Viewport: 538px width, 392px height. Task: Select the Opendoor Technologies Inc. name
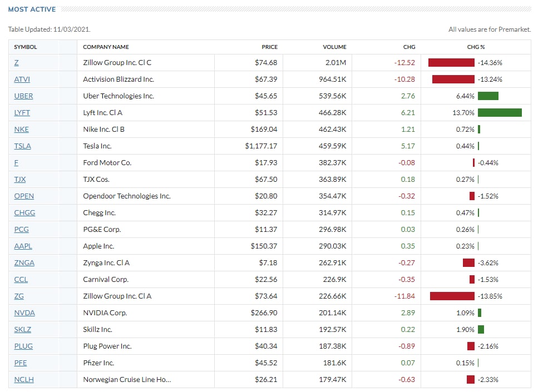pos(127,196)
